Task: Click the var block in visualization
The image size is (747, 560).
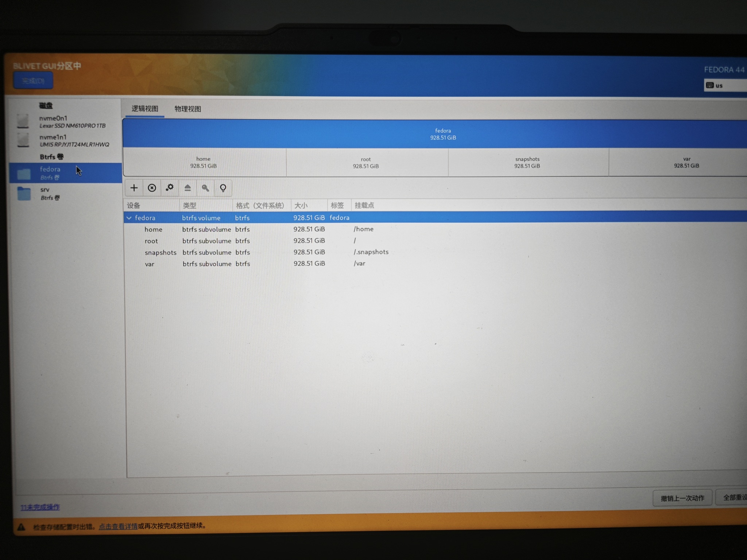Action: [678, 162]
